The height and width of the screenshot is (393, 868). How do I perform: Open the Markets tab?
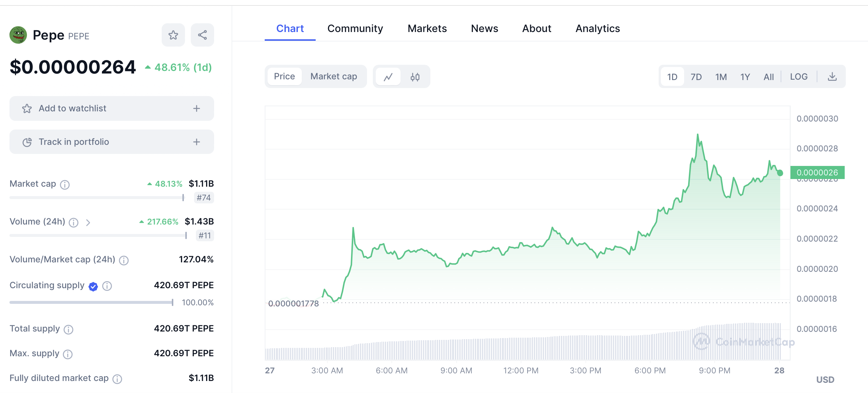point(427,28)
